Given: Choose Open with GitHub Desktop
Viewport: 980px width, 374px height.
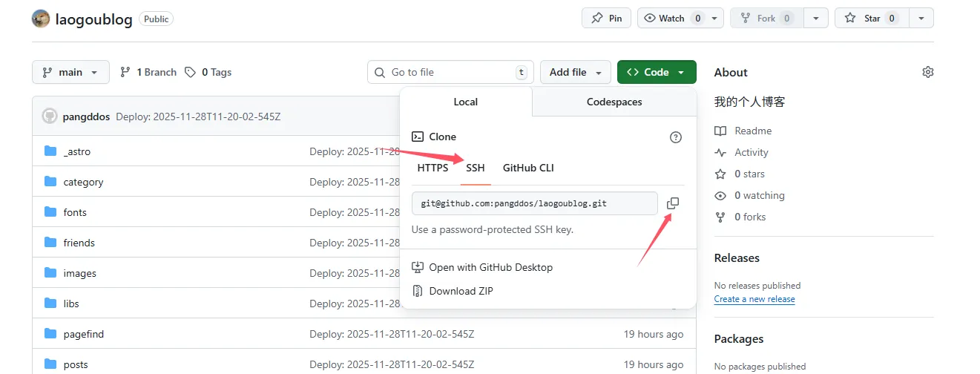Looking at the screenshot, I should 482,267.
